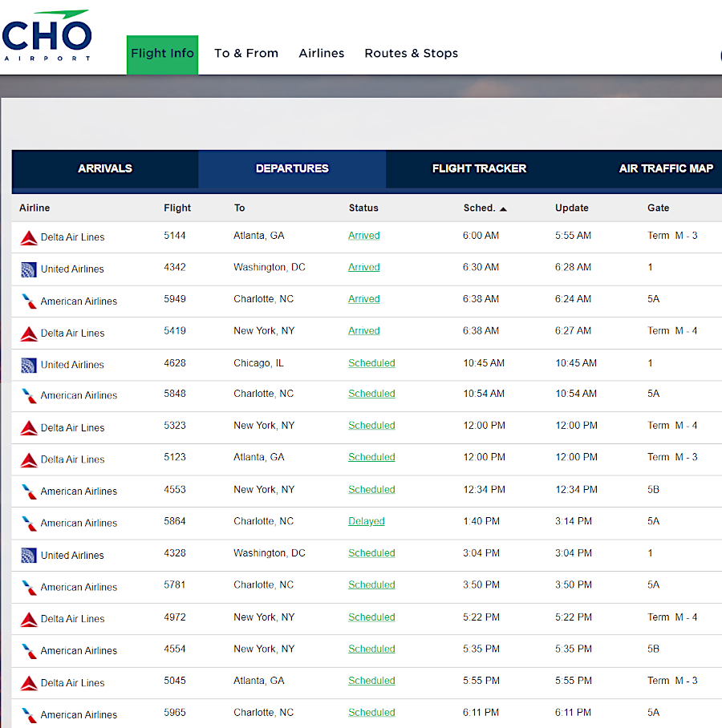The width and height of the screenshot is (722, 728).
Task: Click United logo for flight 4328
Action: (x=29, y=556)
